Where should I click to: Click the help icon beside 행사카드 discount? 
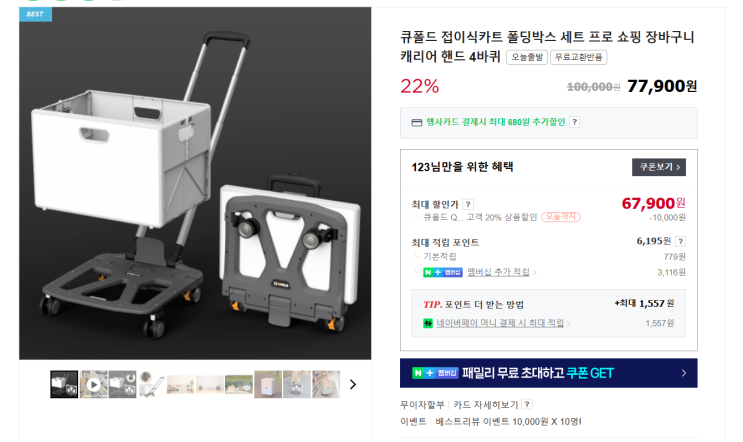[574, 122]
